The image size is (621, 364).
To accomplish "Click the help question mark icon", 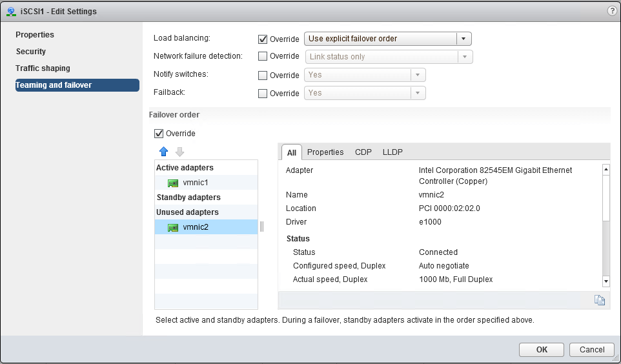I will 612,11.
